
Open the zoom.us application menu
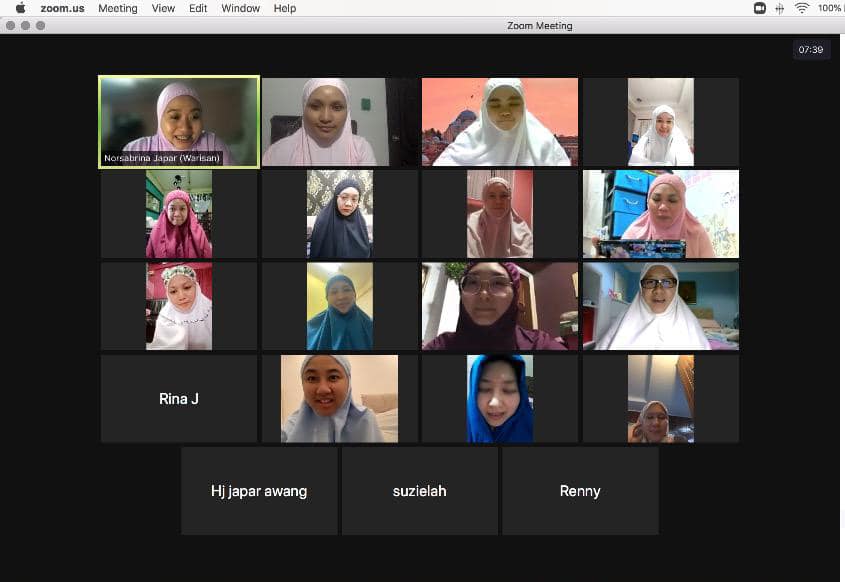(x=63, y=8)
